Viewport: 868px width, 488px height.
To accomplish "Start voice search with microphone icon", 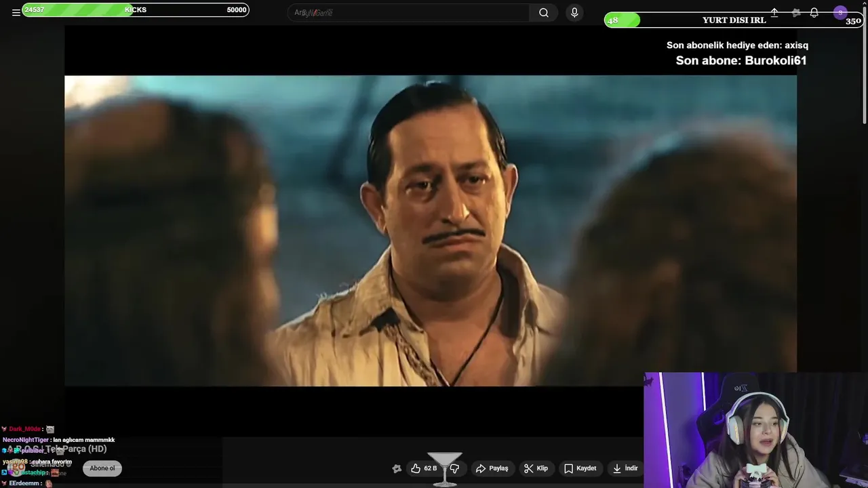I will [x=574, y=12].
